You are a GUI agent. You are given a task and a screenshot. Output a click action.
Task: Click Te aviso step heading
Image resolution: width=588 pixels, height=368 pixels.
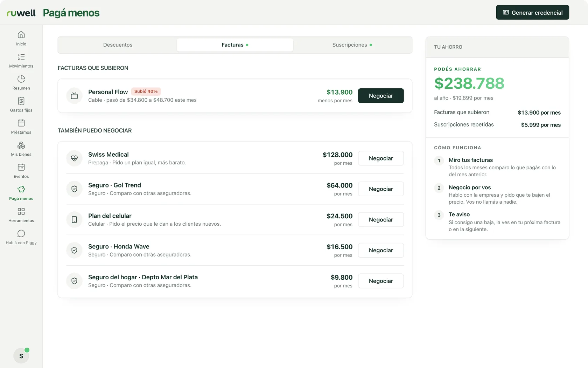click(x=459, y=214)
